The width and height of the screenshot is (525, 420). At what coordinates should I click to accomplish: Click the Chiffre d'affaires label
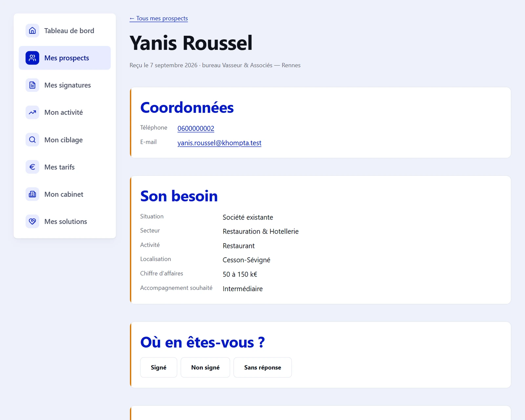[x=161, y=273]
